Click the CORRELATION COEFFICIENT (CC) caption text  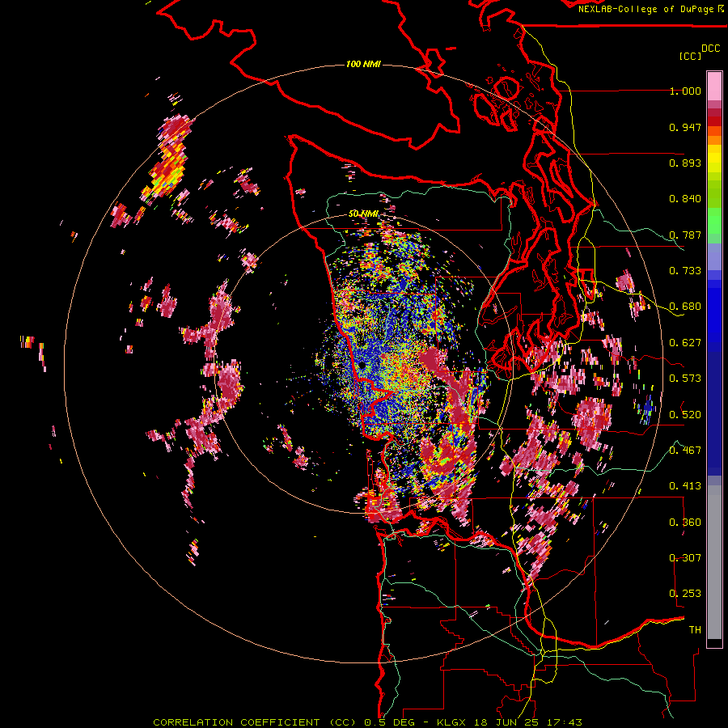pos(255,722)
